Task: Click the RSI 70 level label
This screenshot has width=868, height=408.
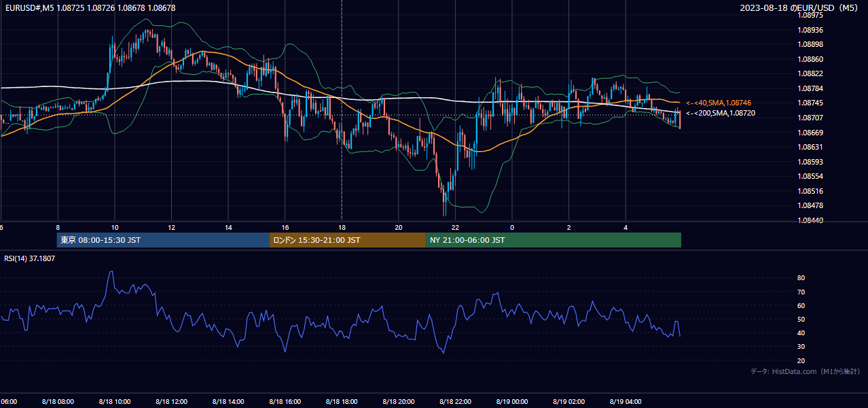Action: tap(801, 292)
